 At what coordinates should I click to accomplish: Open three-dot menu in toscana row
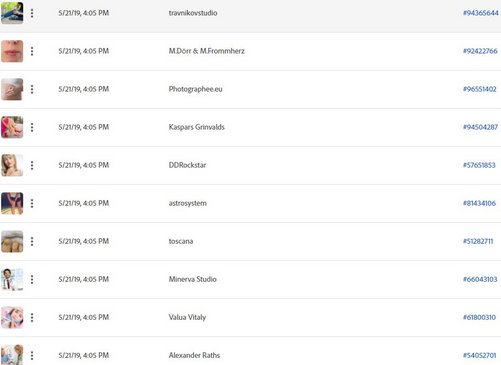click(32, 241)
